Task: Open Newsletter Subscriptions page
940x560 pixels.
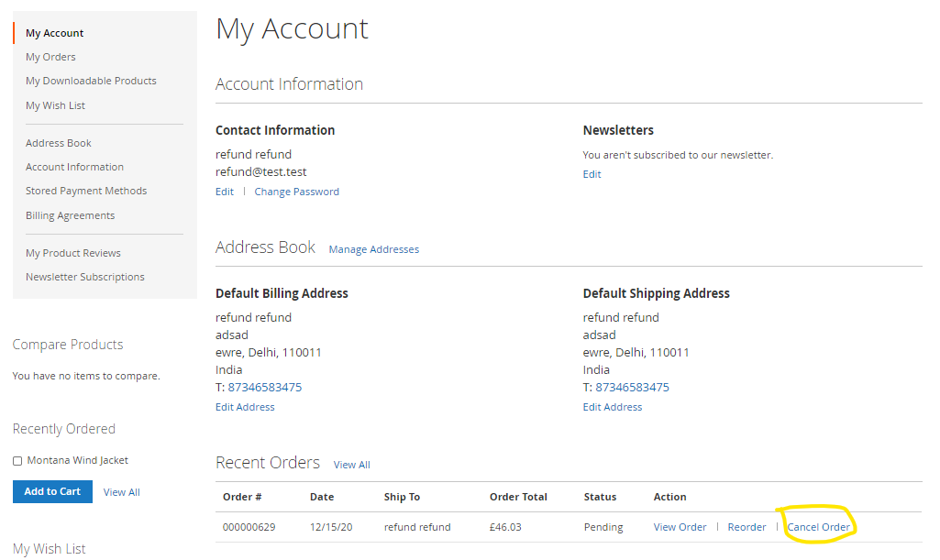Action: click(x=85, y=277)
